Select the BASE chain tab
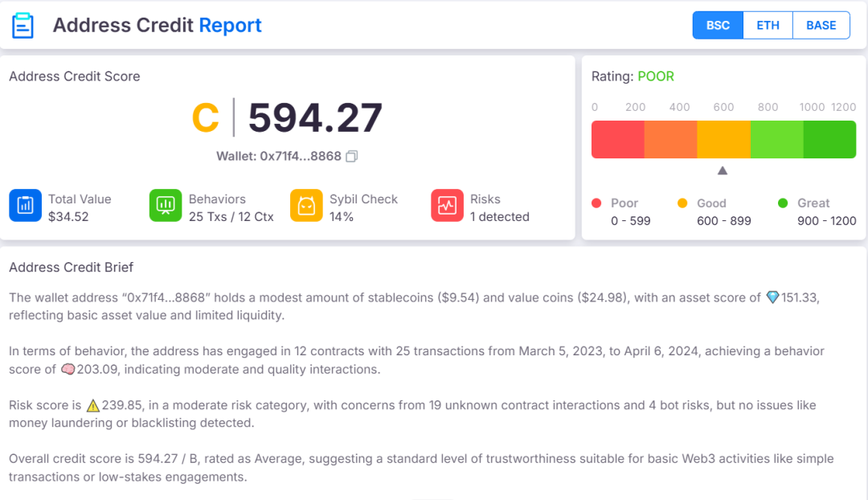Screen dimensions: 868x500 point(821,25)
